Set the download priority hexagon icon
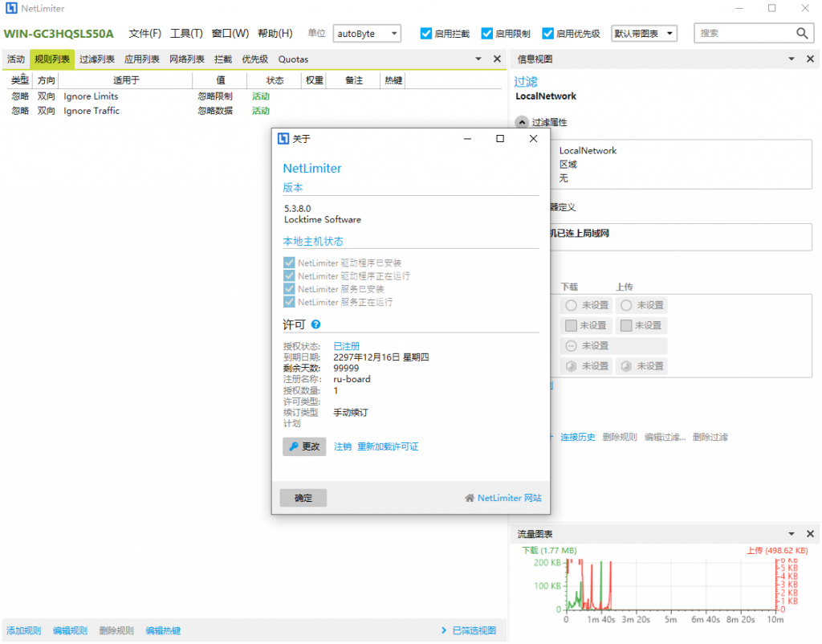The width and height of the screenshot is (822, 644). [x=570, y=365]
